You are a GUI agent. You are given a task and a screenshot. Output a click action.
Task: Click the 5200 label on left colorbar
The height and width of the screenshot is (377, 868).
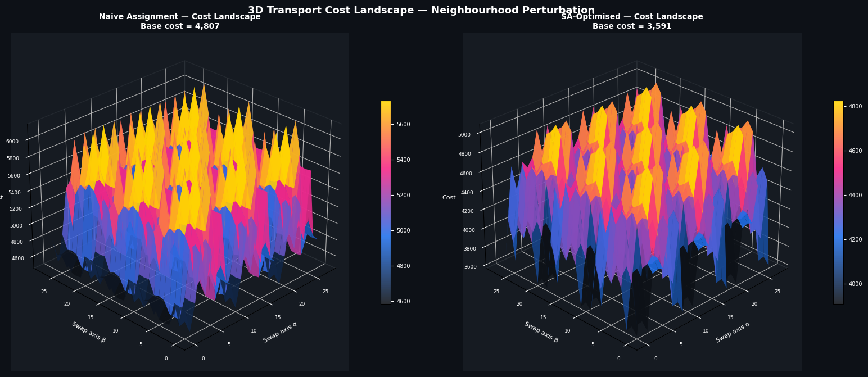pos(405,196)
